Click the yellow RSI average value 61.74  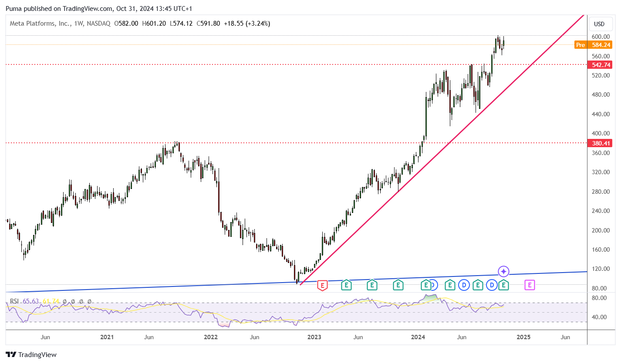(x=51, y=301)
